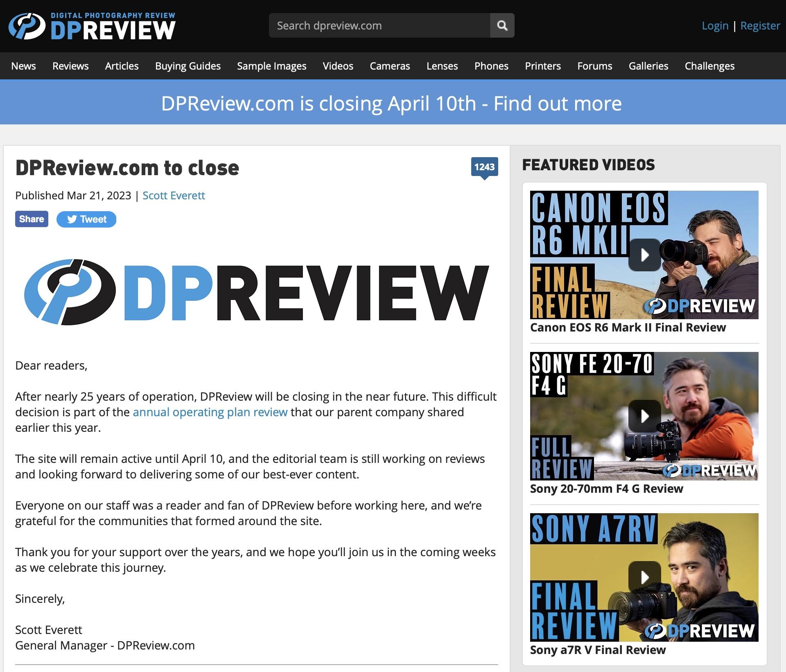Go to Buying Guides section
Screen dimensions: 786x672
pos(187,66)
